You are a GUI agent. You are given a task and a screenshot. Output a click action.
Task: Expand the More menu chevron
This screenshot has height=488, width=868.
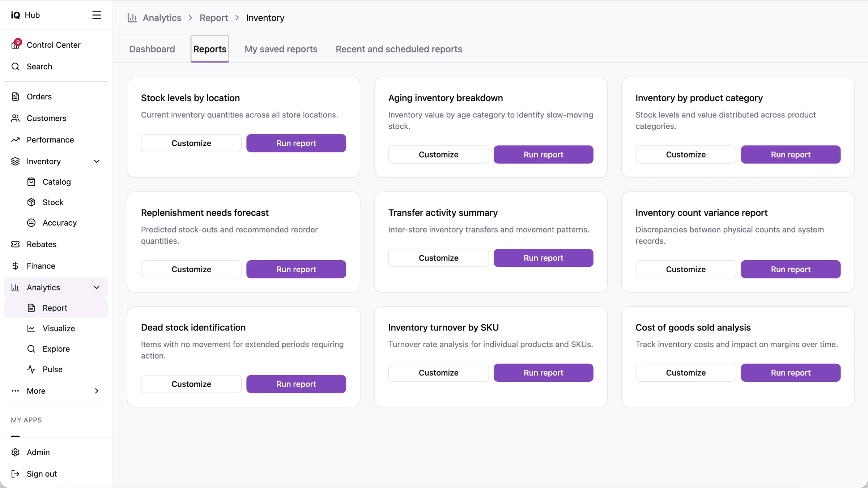(x=97, y=391)
